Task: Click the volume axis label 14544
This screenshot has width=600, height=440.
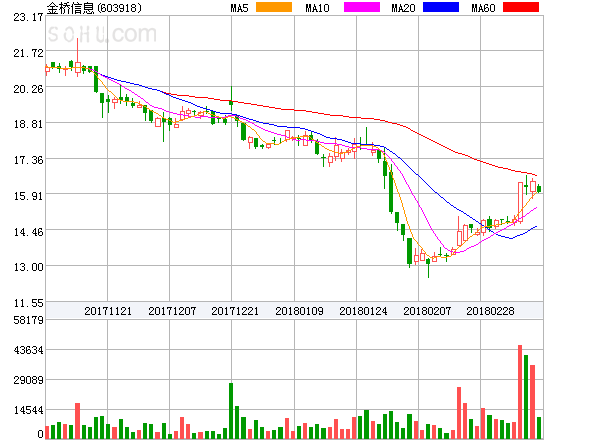Action: (x=28, y=411)
